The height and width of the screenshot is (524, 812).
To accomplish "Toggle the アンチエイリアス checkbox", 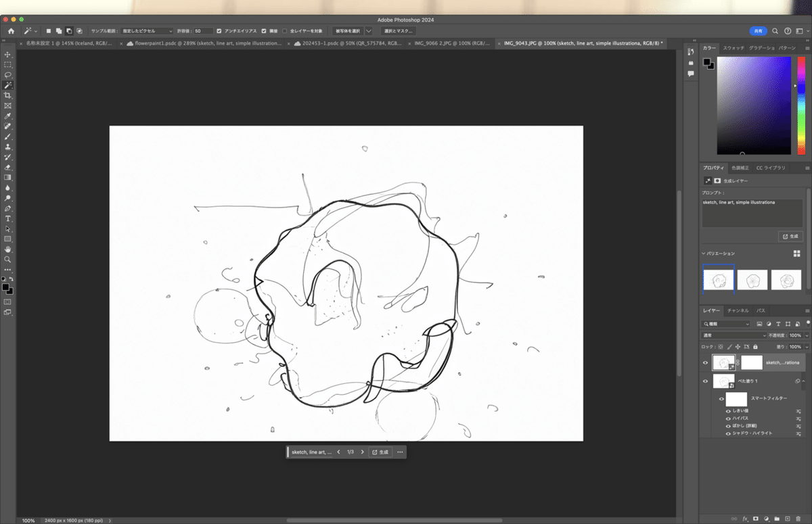I will point(219,31).
